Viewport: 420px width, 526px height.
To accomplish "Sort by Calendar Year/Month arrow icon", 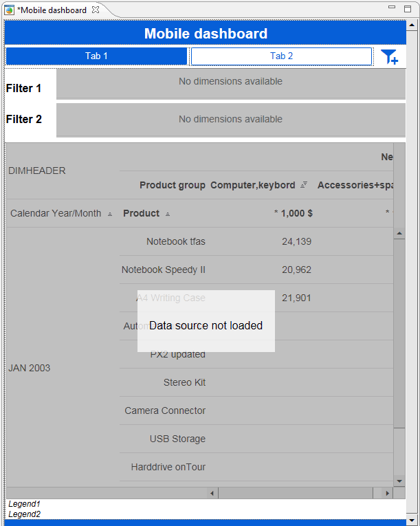I will pyautogui.click(x=110, y=214).
